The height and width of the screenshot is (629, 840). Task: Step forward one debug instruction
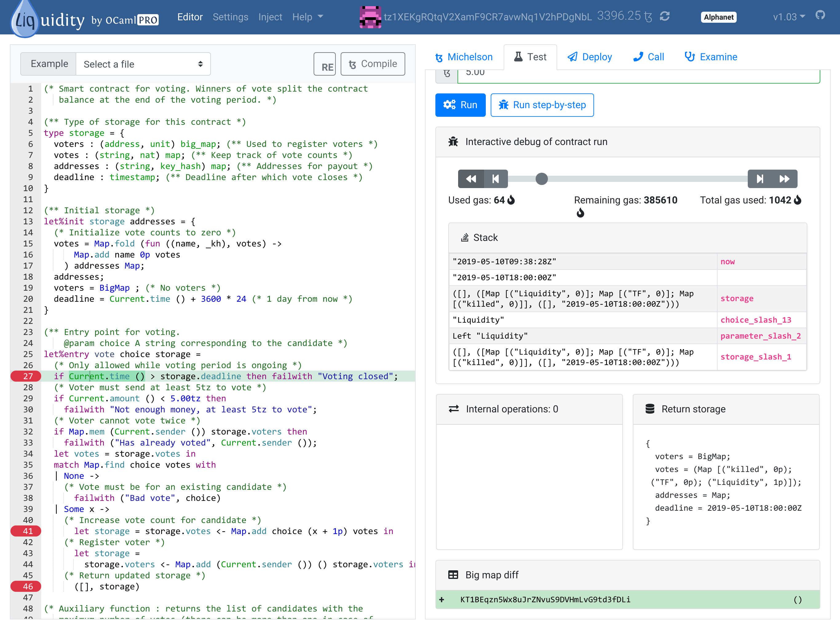coord(760,179)
